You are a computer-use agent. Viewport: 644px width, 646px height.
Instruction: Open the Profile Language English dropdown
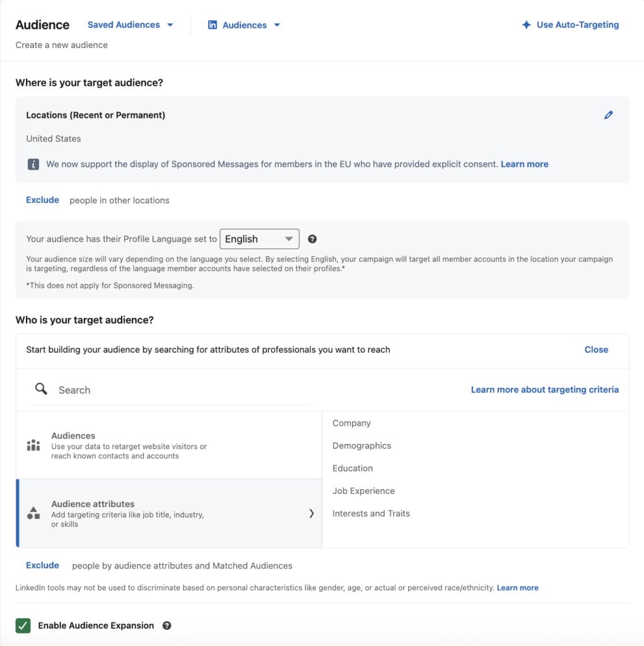pos(260,239)
